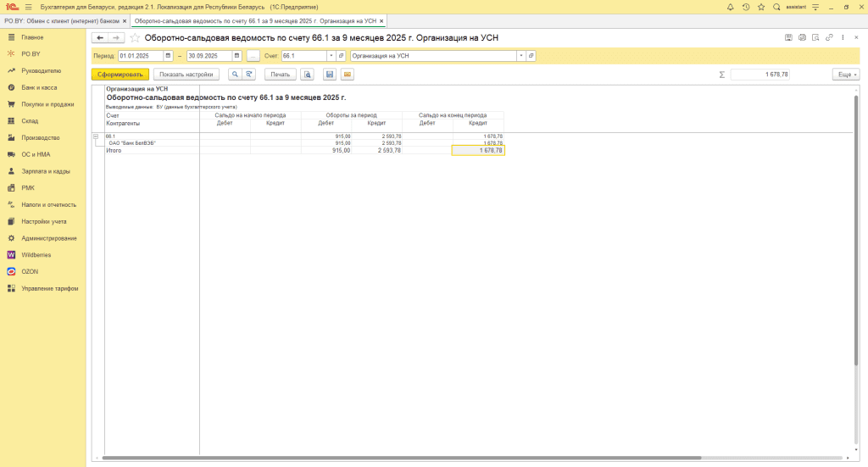The width and height of the screenshot is (868, 467).
Task: Open the account 66.1 dropdown list
Action: (x=331, y=56)
